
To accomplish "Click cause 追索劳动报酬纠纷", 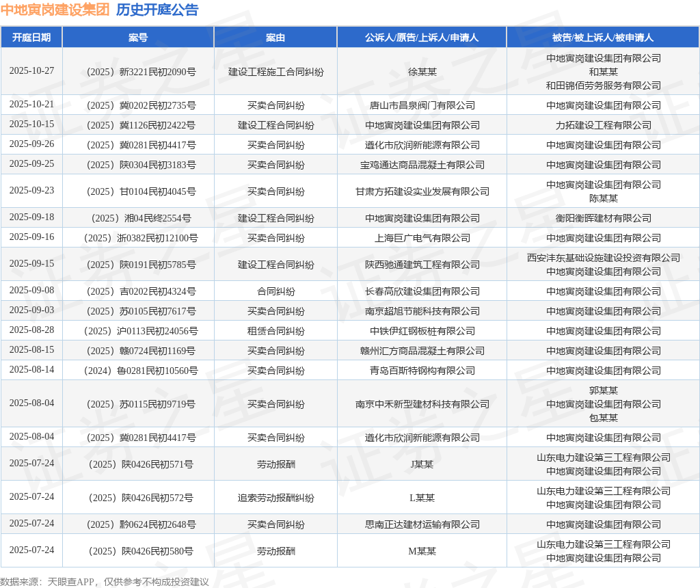I will (276, 498).
